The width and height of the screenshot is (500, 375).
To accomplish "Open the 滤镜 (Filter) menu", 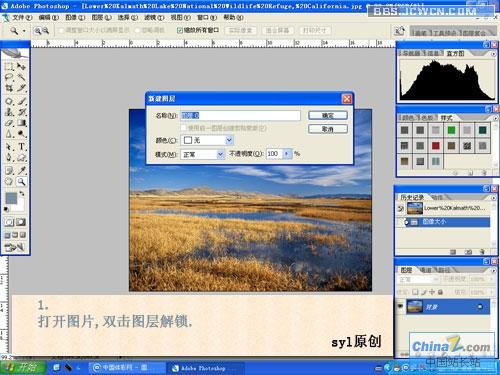I will point(154,17).
